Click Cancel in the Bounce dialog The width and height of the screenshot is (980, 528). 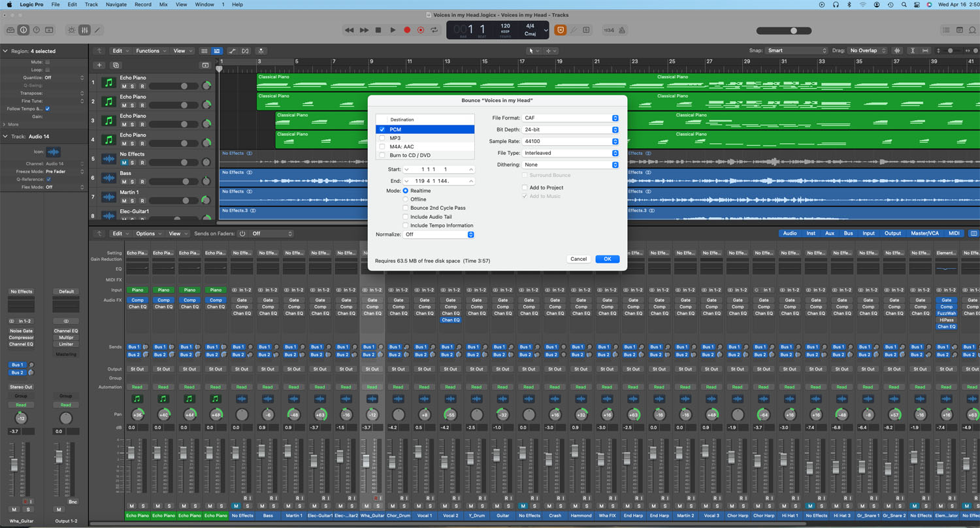(578, 259)
